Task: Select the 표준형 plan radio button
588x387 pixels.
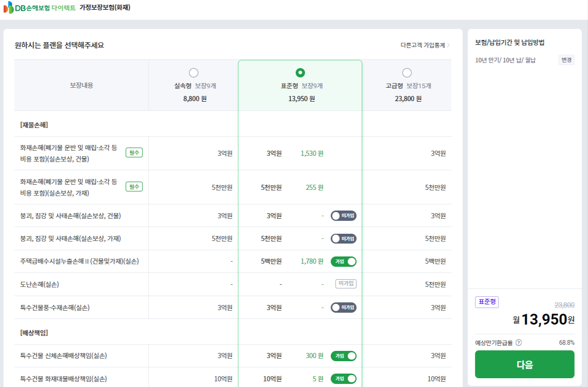Action: point(300,72)
